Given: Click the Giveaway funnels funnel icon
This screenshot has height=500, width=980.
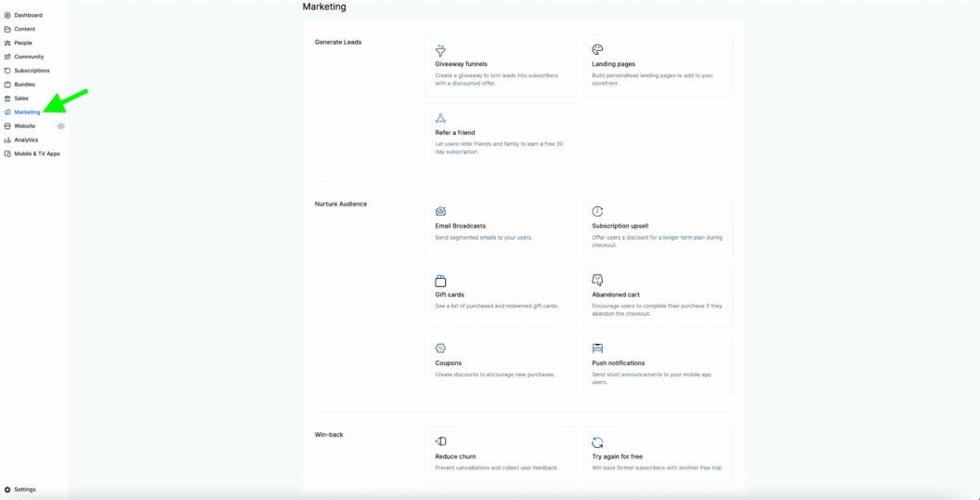Looking at the screenshot, I should [x=440, y=50].
